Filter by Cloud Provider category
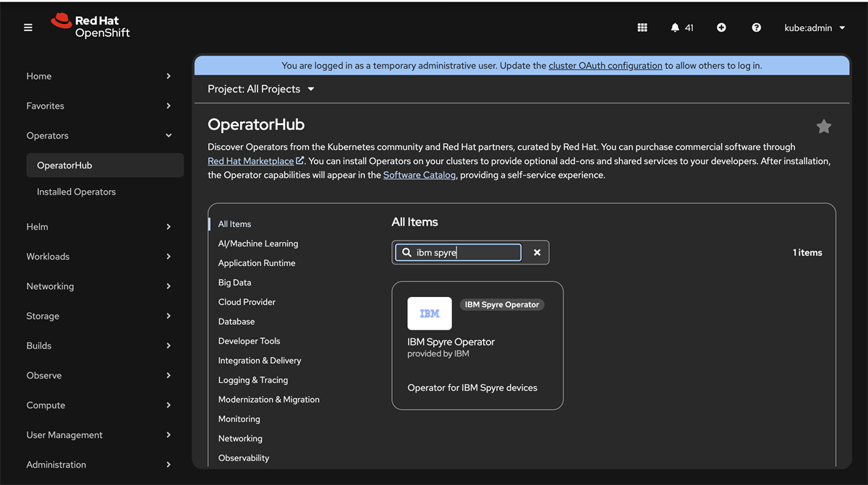This screenshot has width=868, height=485. click(247, 302)
